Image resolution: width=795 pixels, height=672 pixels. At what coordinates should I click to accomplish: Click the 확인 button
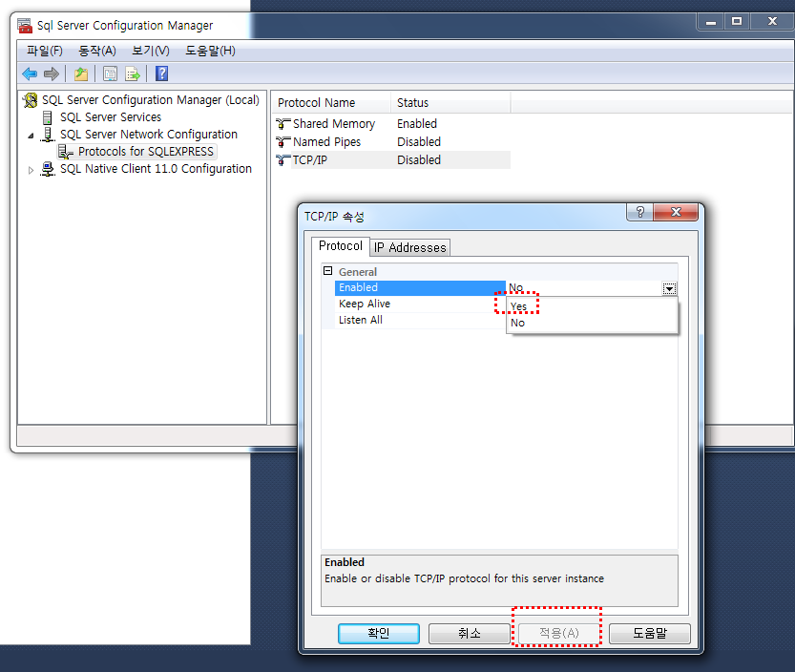pyautogui.click(x=378, y=634)
